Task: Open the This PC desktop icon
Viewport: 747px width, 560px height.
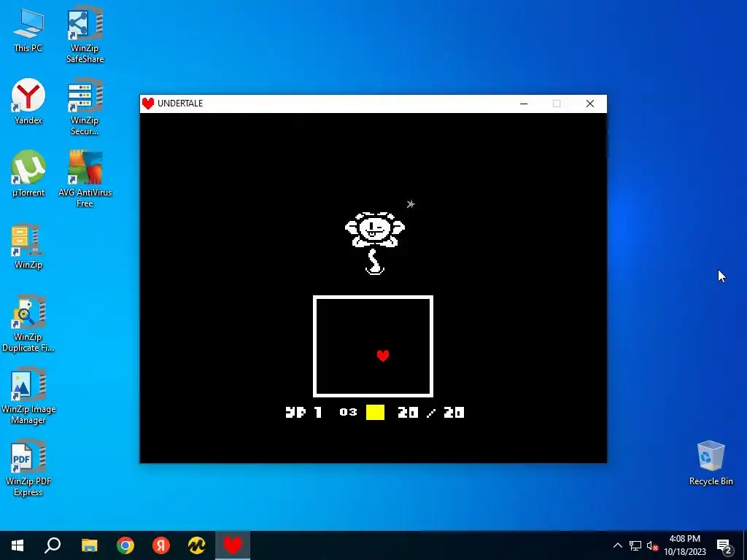Action: click(28, 31)
